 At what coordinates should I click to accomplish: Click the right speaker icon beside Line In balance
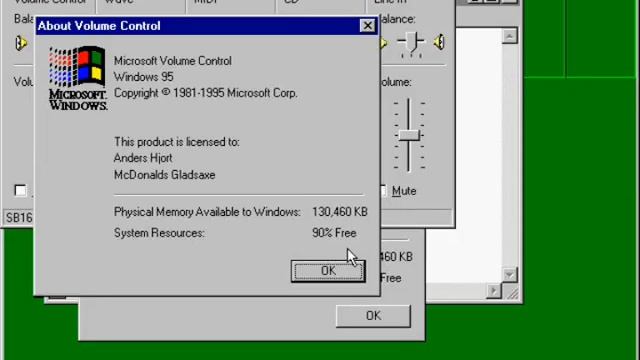tap(439, 42)
